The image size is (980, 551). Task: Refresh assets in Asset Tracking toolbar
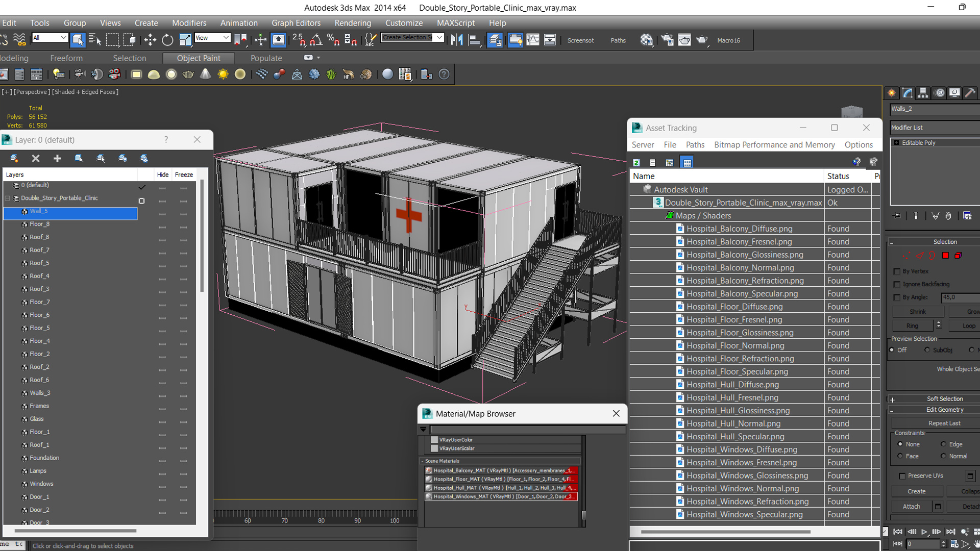pos(636,163)
